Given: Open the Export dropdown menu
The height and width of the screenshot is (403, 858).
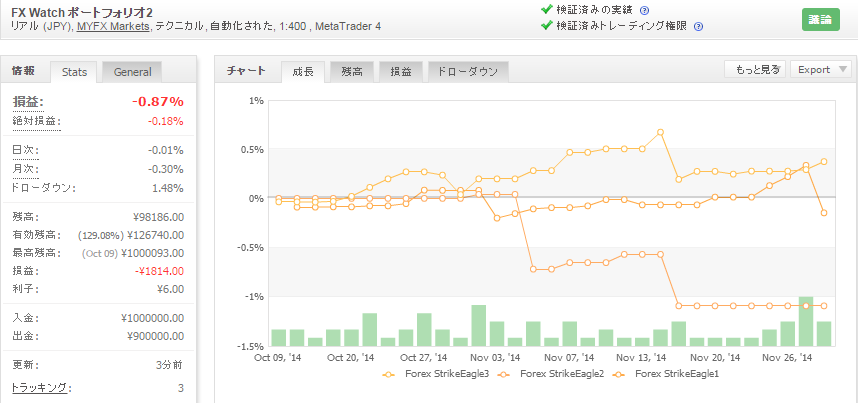Looking at the screenshot, I should click(x=820, y=70).
